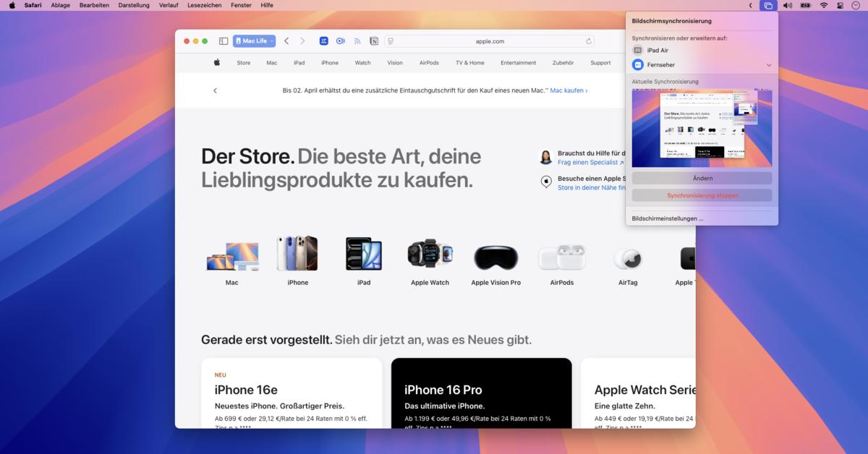Open Lesezeichen menu in menu bar
This screenshot has height=454, width=868.
point(205,5)
